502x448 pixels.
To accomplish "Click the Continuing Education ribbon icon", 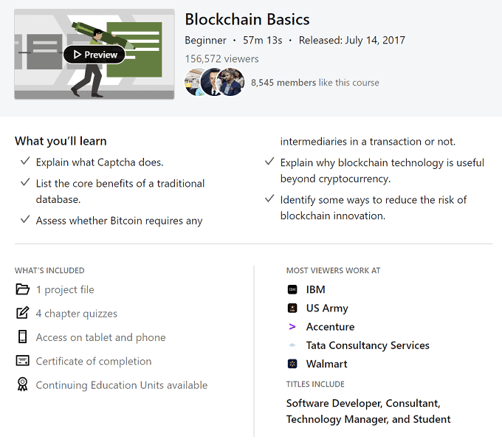I will click(23, 385).
